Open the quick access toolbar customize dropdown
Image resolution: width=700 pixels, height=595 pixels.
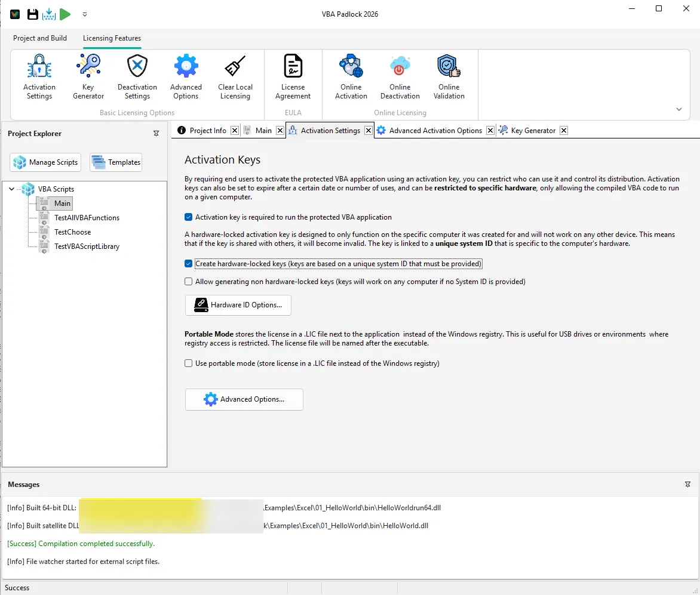coord(85,14)
